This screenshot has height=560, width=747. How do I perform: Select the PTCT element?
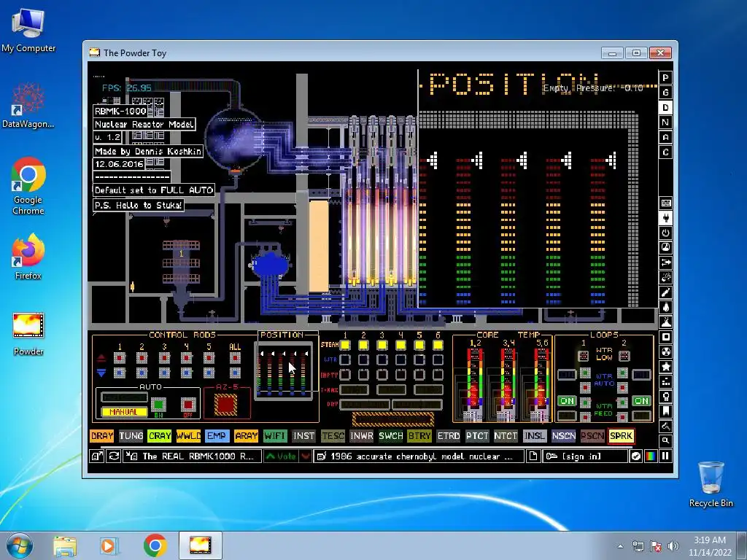coord(477,436)
